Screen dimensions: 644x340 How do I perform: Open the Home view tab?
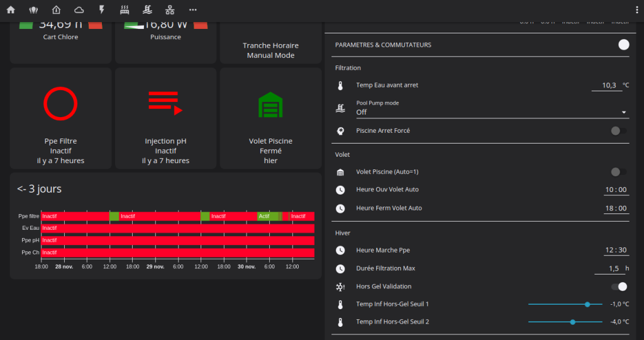(x=11, y=10)
